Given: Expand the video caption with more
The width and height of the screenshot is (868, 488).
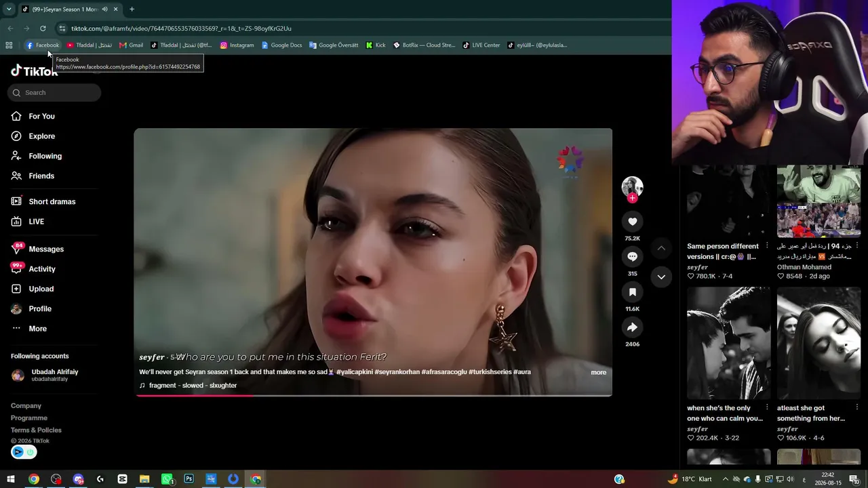Looking at the screenshot, I should click(x=599, y=372).
